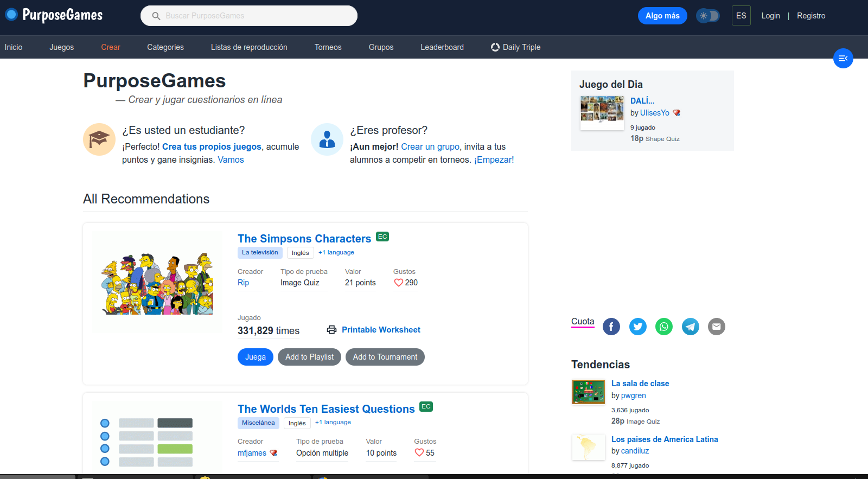Share via Telegram icon
Viewport: 868px width, 479px height.
tap(691, 327)
